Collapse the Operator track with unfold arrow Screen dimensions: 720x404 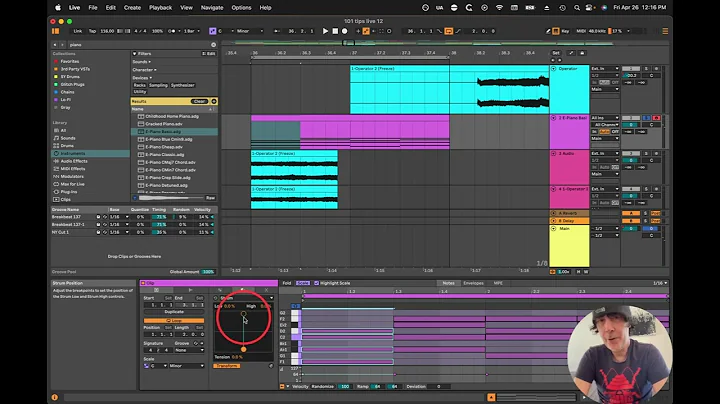tap(553, 68)
